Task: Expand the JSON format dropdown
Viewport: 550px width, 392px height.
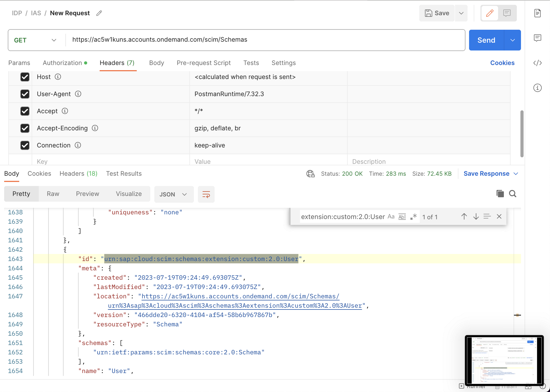Action: coord(174,194)
